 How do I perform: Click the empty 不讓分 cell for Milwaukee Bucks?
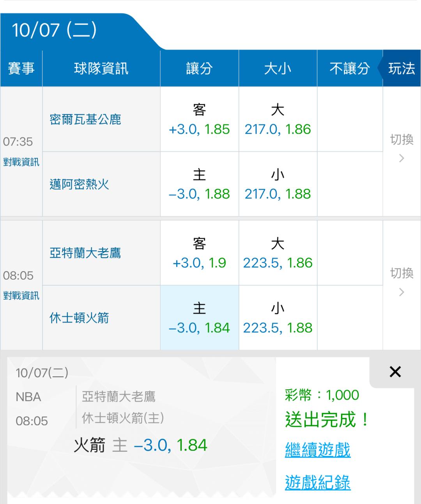pos(350,119)
